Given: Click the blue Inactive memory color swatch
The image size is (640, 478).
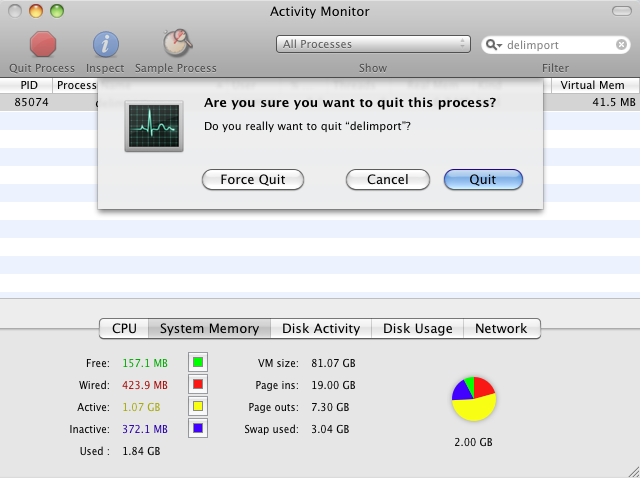Looking at the screenshot, I should click(x=198, y=428).
